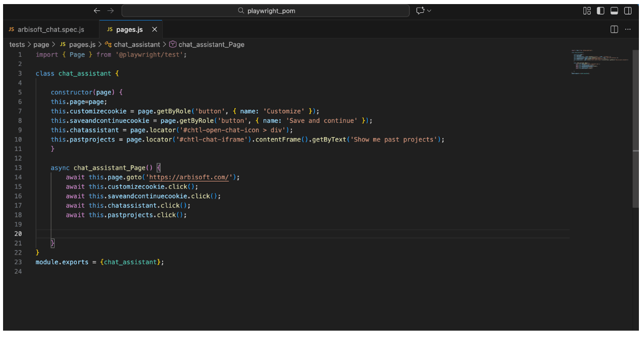This screenshot has height=337, width=644.
Task: Toggle the bottom Panel visibility
Action: click(x=614, y=10)
